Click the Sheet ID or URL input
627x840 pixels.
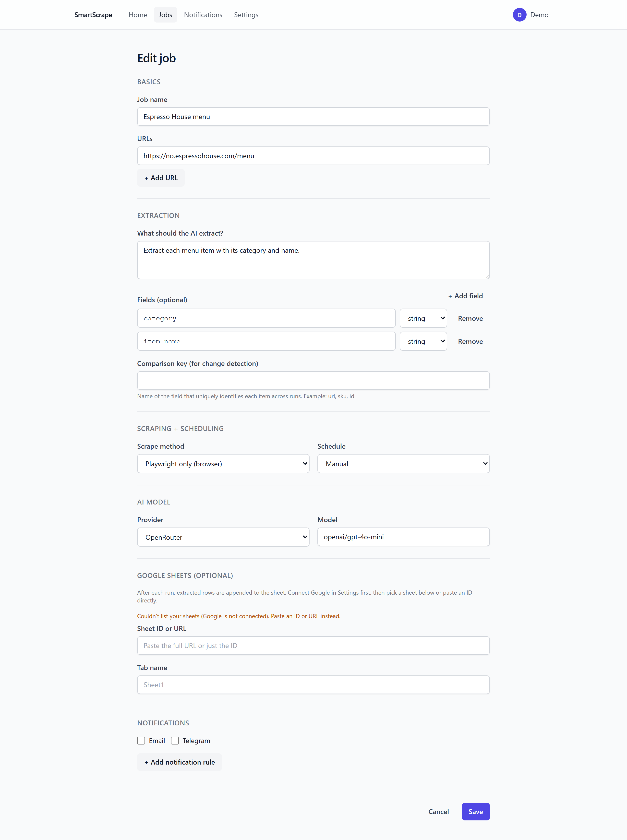(313, 645)
